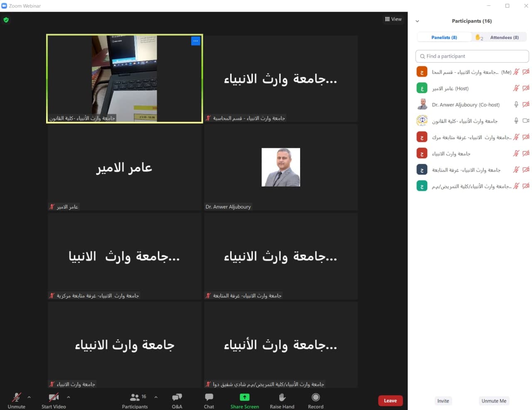The image size is (532, 410).
Task: Switch to the Attendees (8) tab
Action: tap(504, 37)
